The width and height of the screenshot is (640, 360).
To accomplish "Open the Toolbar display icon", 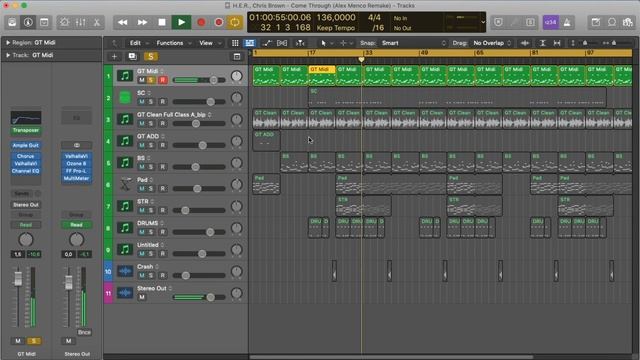I will click(44, 22).
